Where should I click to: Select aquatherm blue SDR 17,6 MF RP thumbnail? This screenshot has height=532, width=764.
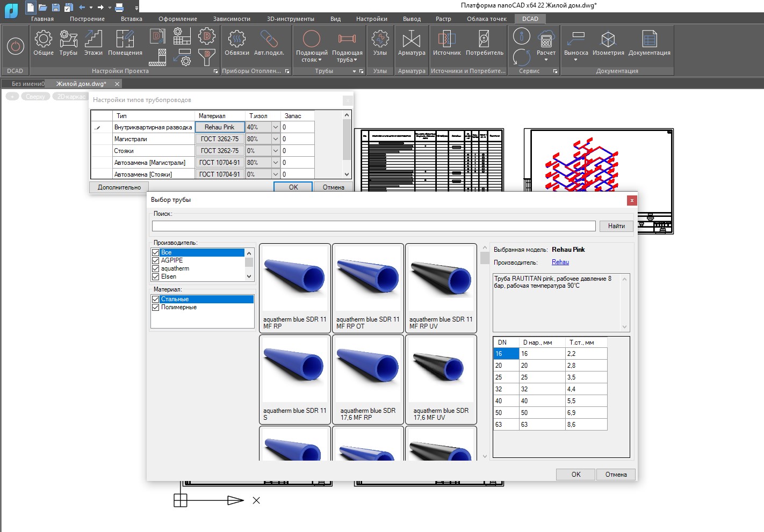[x=368, y=380]
